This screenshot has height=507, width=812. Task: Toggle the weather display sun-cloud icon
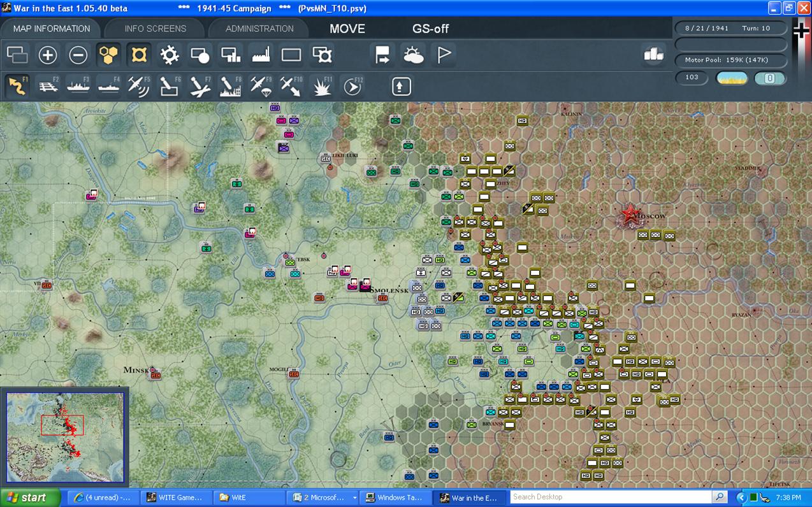[x=414, y=55]
